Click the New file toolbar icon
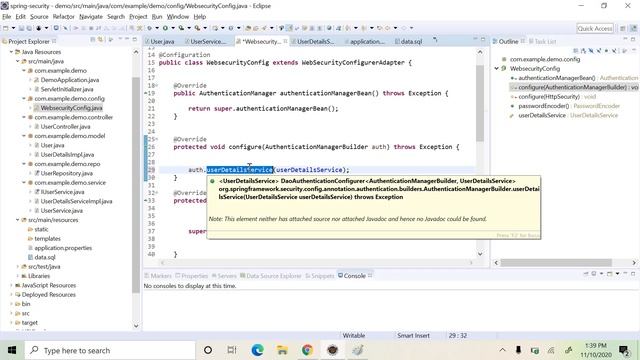 coord(5,28)
